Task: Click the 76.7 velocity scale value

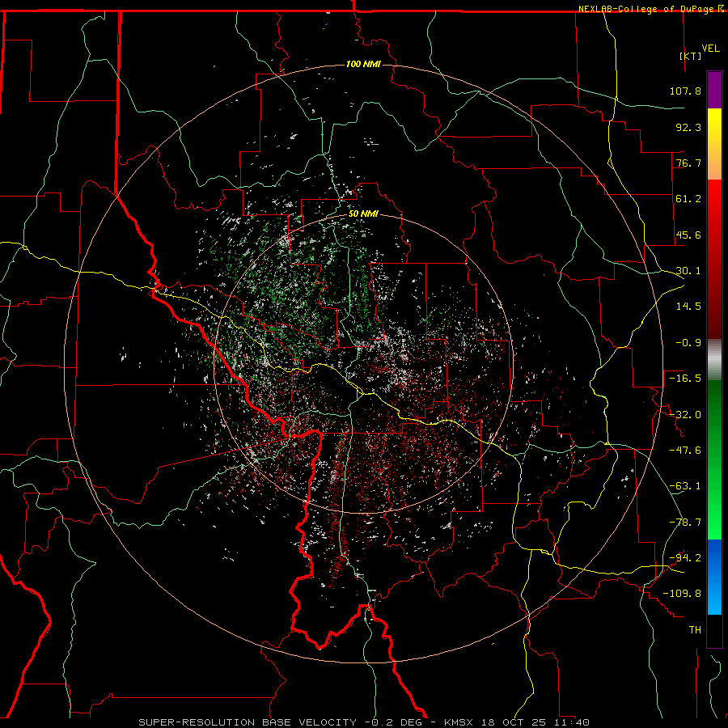Action: point(688,163)
